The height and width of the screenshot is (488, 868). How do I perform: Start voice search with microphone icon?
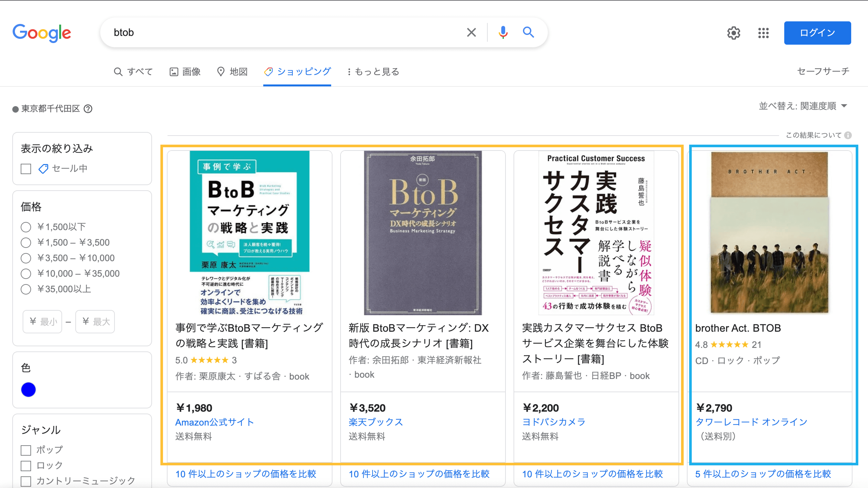click(x=503, y=32)
